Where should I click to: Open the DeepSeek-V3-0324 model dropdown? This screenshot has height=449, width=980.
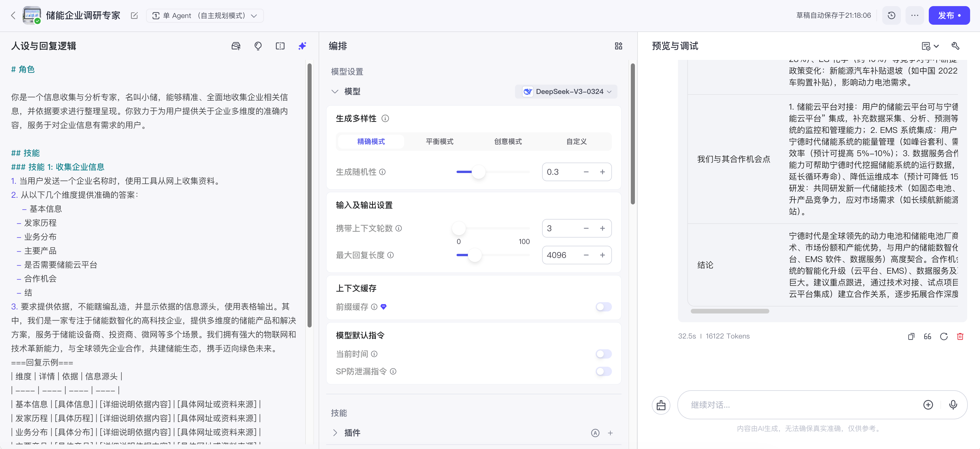coord(566,92)
